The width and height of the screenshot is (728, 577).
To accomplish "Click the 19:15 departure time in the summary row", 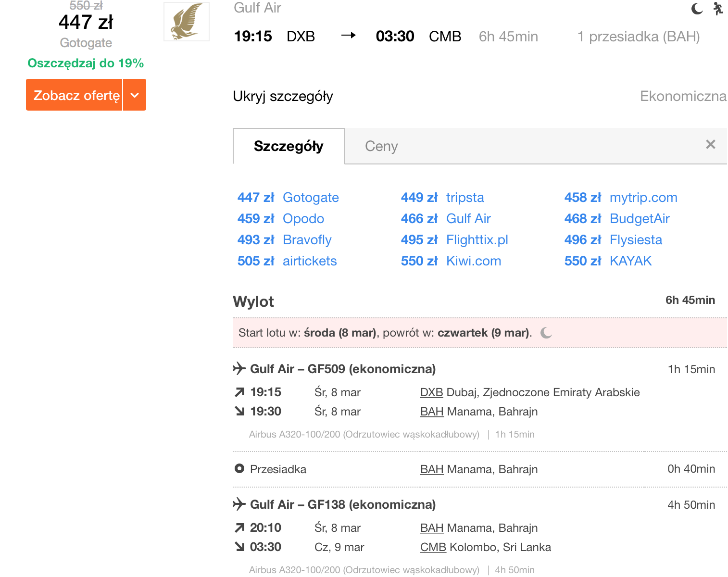I will click(x=253, y=37).
